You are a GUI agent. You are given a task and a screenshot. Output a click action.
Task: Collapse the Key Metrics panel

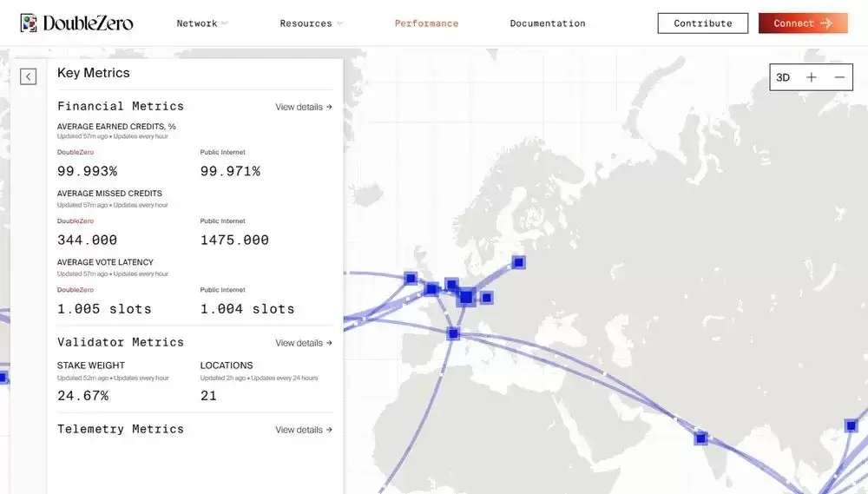point(29,76)
